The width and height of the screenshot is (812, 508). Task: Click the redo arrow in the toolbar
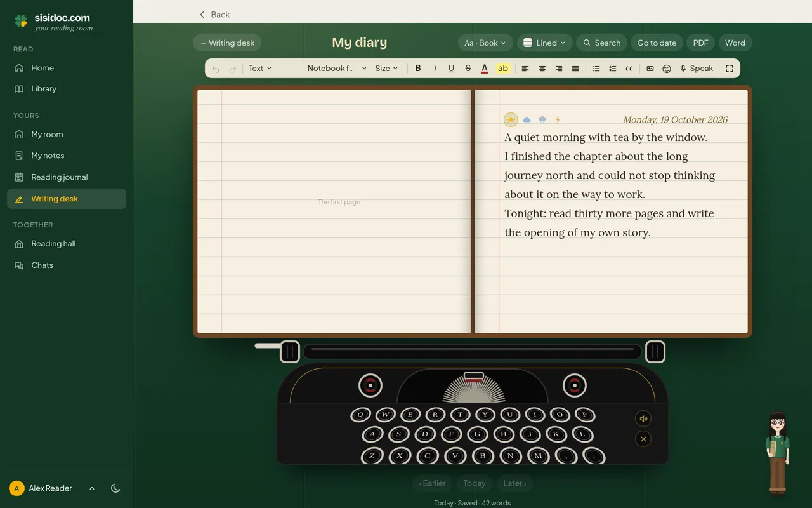tap(232, 69)
